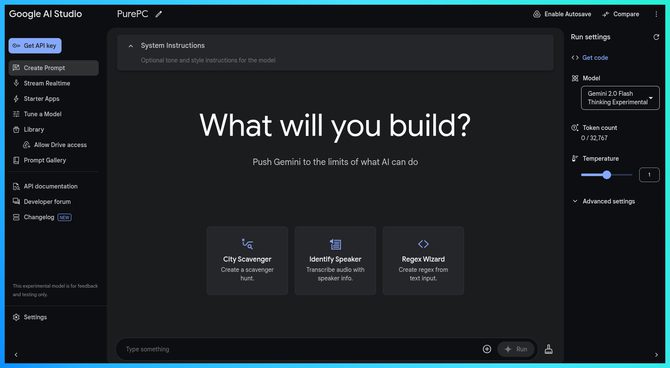Adjust the Temperature slider handle
The height and width of the screenshot is (368, 670).
(607, 175)
